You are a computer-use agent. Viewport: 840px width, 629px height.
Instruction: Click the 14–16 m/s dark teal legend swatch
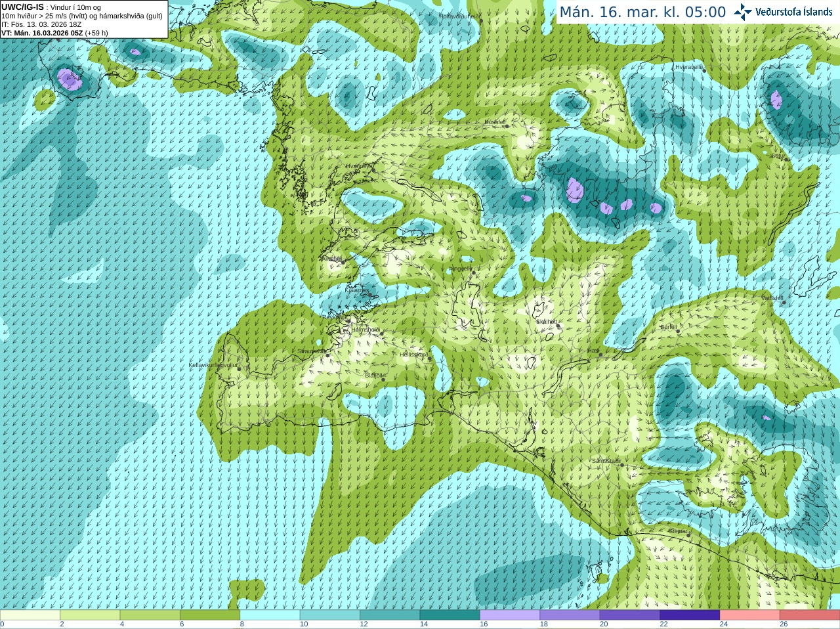click(450, 615)
